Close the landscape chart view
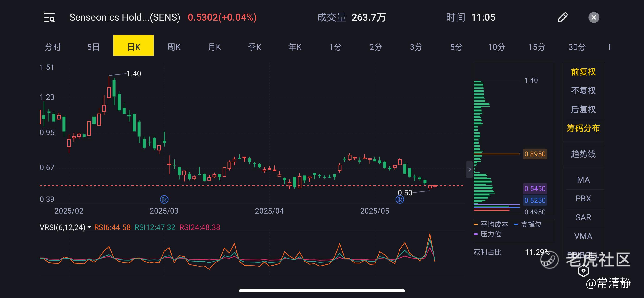Screen dimensions: 644x298 tap(594, 17)
